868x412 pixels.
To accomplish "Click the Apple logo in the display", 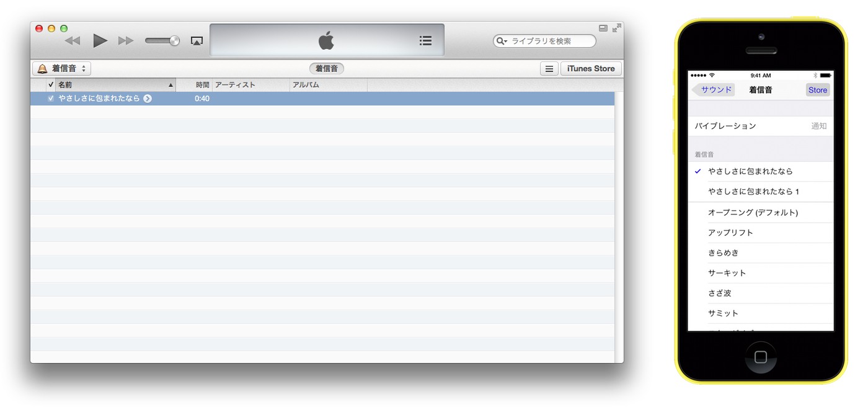I will (x=326, y=41).
